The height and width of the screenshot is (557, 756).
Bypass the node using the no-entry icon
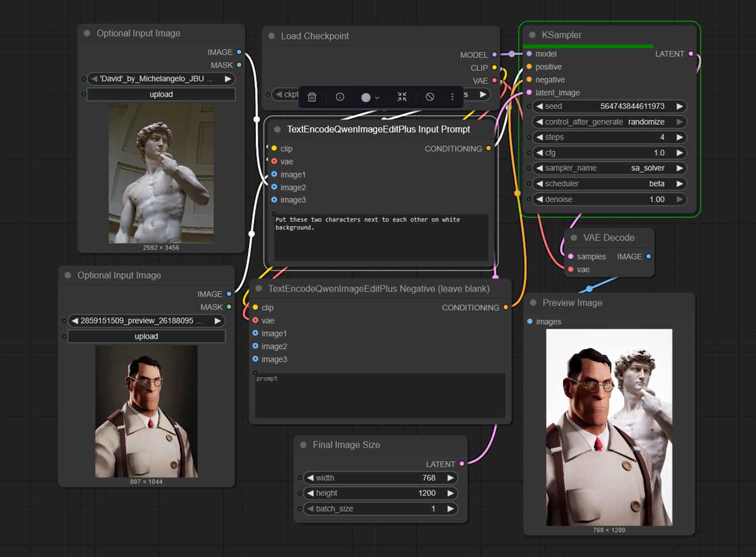click(x=430, y=97)
